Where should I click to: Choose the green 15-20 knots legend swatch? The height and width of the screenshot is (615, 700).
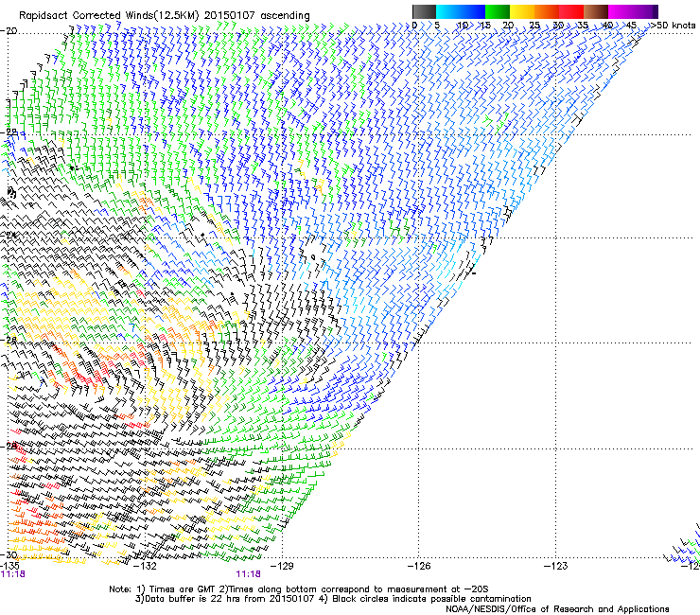[498, 11]
